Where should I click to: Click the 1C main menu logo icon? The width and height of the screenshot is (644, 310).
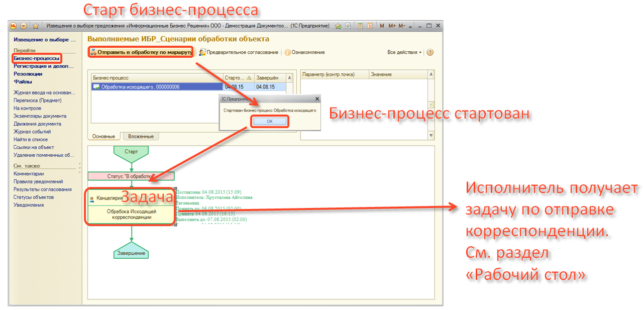tap(14, 26)
